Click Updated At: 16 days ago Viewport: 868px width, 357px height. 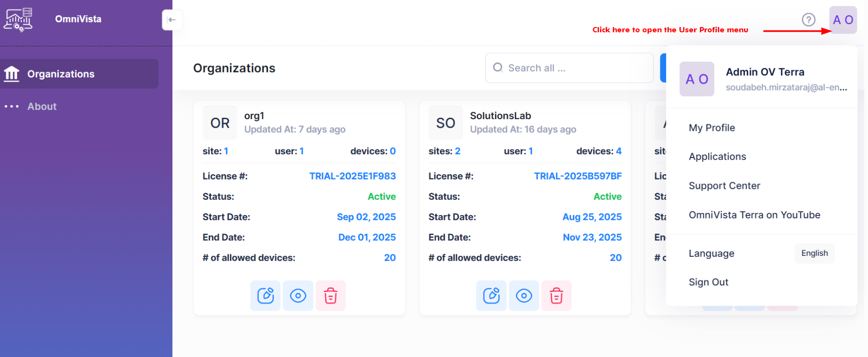point(523,129)
